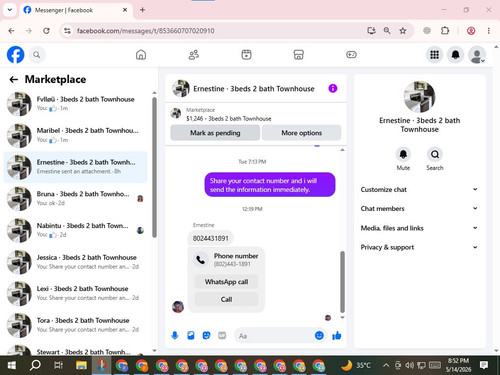Image resolution: width=500 pixels, height=375 pixels.
Task: Click the 8024431891 message bubble
Action: pos(211,238)
